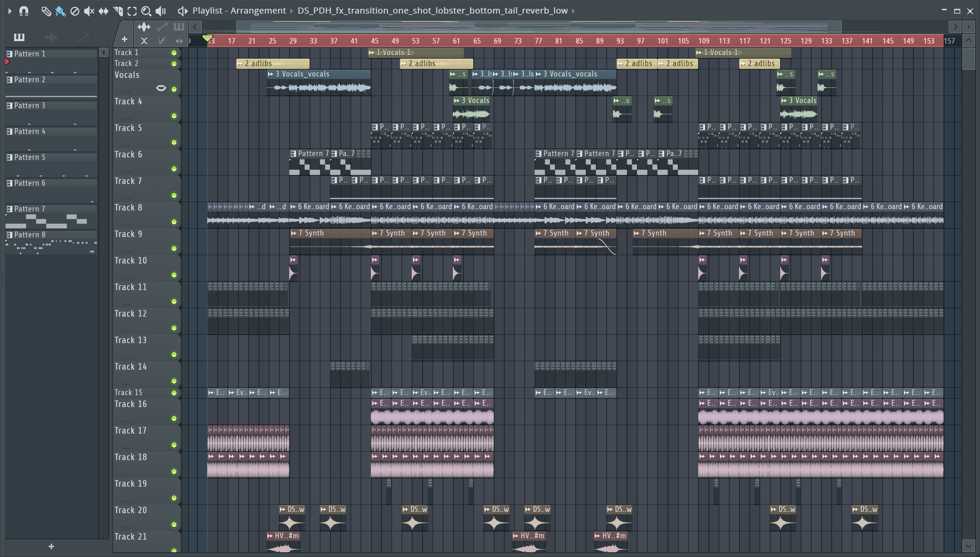Select the Playback speaker tool
Screen dimensions: 980x557
tap(160, 11)
